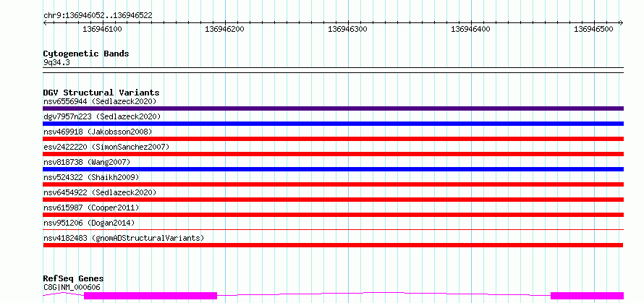644x303 pixels.
Task: Click the ruler's left arrowhead
Action: pyautogui.click(x=45, y=23)
